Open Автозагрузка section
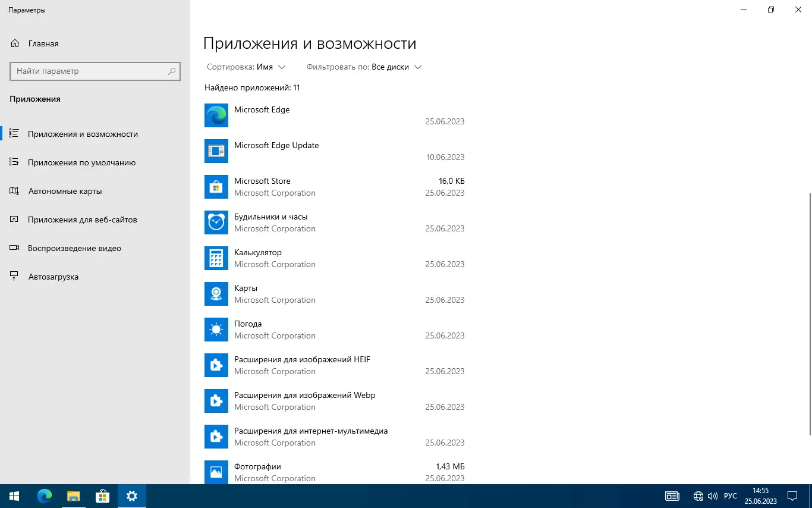812x508 pixels. (95, 277)
